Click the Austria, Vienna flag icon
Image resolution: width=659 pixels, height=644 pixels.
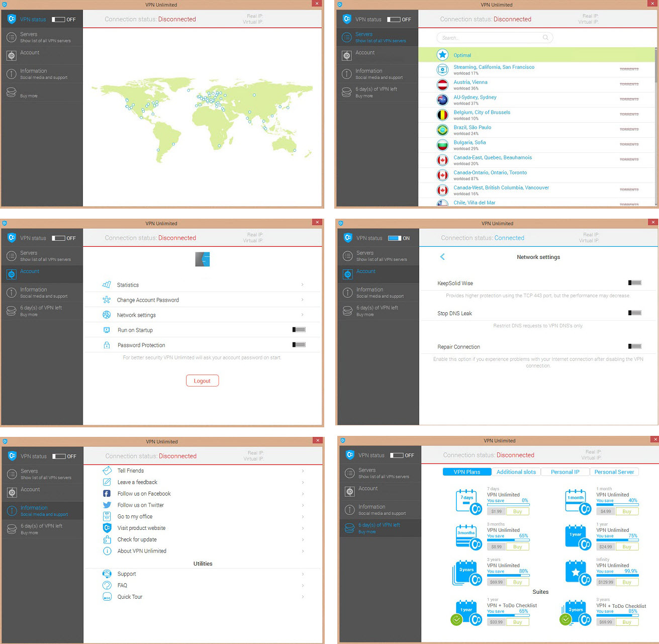point(442,85)
